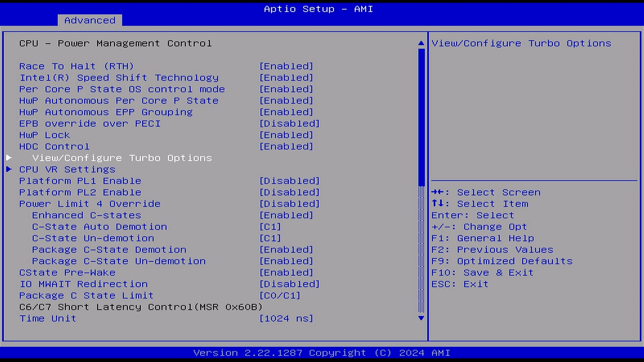
Task: Open the C-State Un-demotion [C1] option list
Action: (x=270, y=238)
